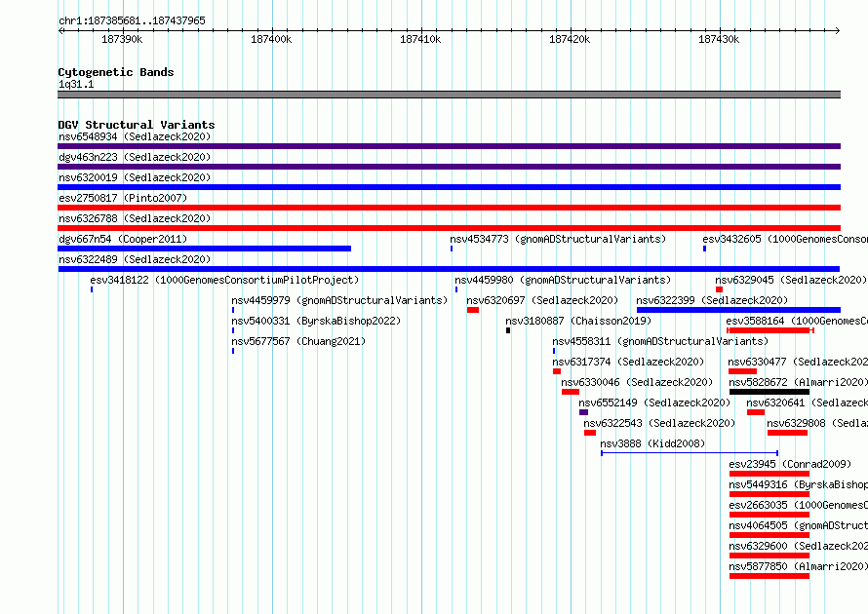
Task: Click the nsv5449316 ByrskaBishop variant label
Action: click(798, 484)
